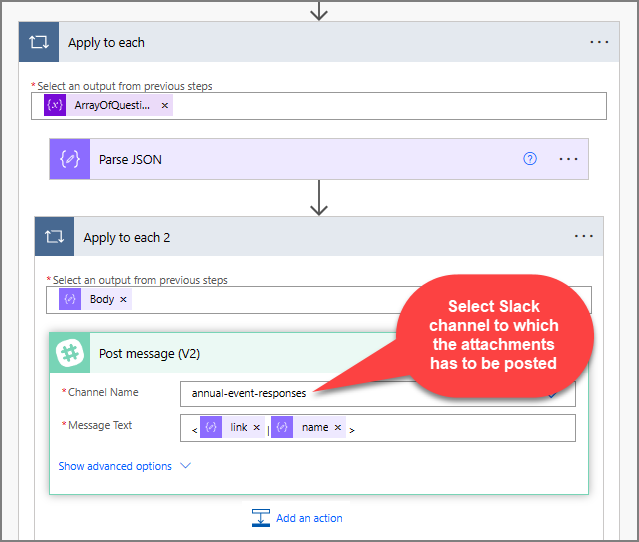Remove the link token from Message Text
Image resolution: width=639 pixels, height=542 pixels.
[257, 428]
